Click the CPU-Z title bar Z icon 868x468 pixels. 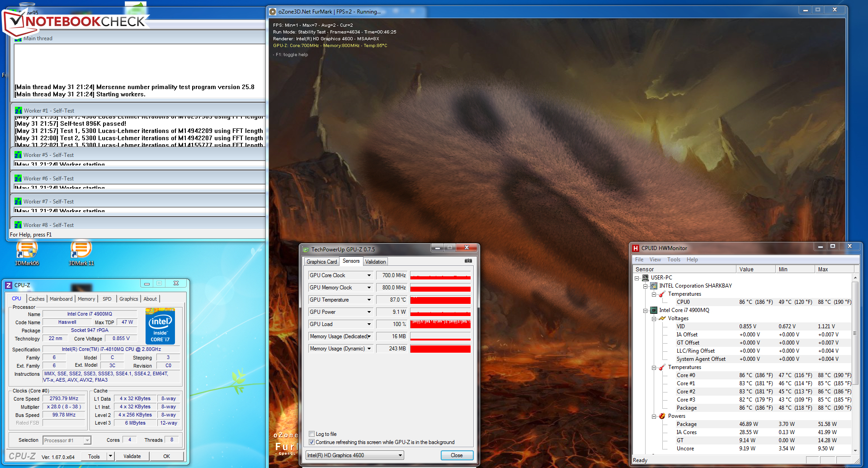point(9,285)
